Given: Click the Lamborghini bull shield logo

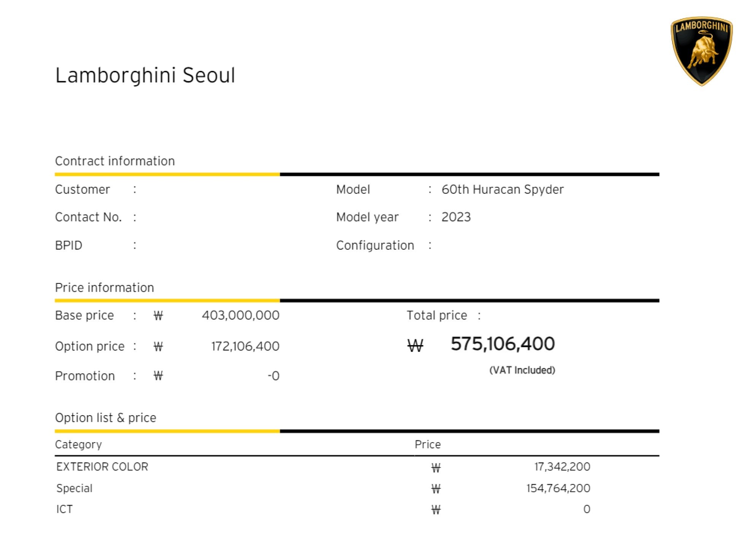Looking at the screenshot, I should 701,51.
